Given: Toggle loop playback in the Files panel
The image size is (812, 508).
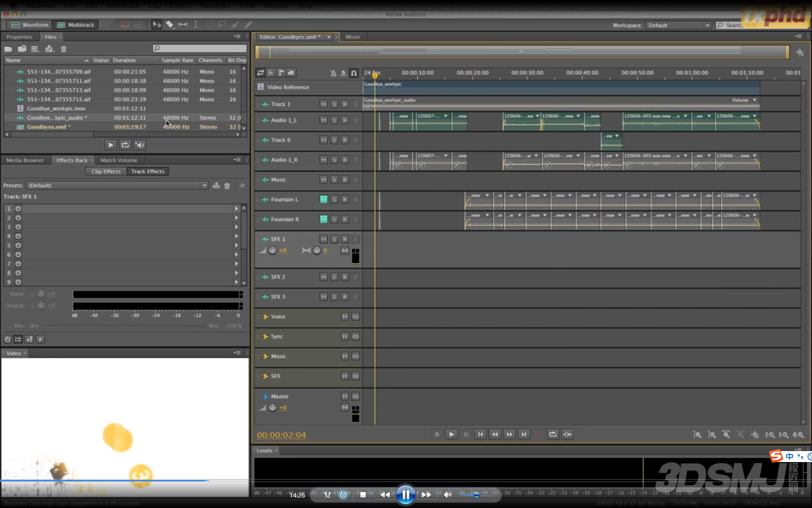Looking at the screenshot, I should coord(125,145).
